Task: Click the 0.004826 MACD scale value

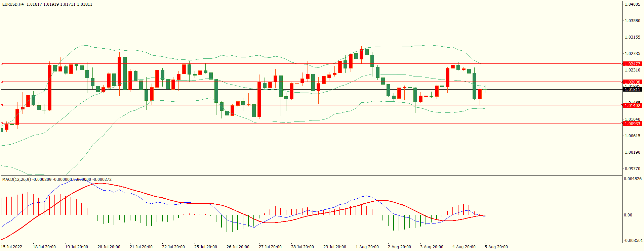Action: 633,179
